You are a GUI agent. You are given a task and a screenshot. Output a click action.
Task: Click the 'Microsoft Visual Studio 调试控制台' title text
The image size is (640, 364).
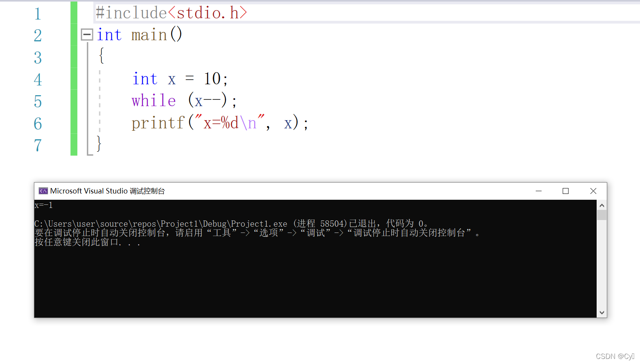pos(107,191)
